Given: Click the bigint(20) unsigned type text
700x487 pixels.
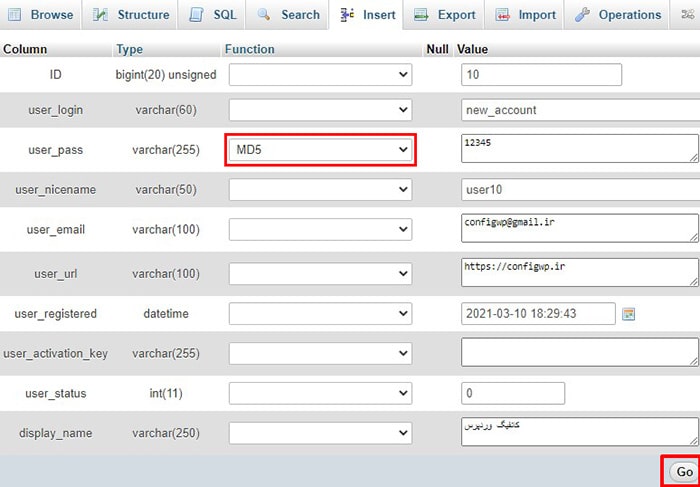Looking at the screenshot, I should tap(166, 75).
